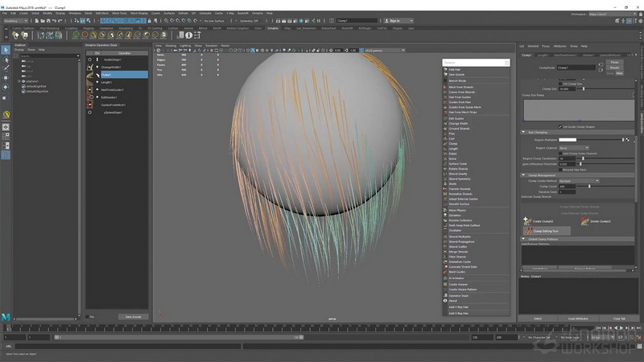Toggle the Set Guide Clump Shapes checkbox
Viewport: 644px width, 362px height.
[x=560, y=127]
